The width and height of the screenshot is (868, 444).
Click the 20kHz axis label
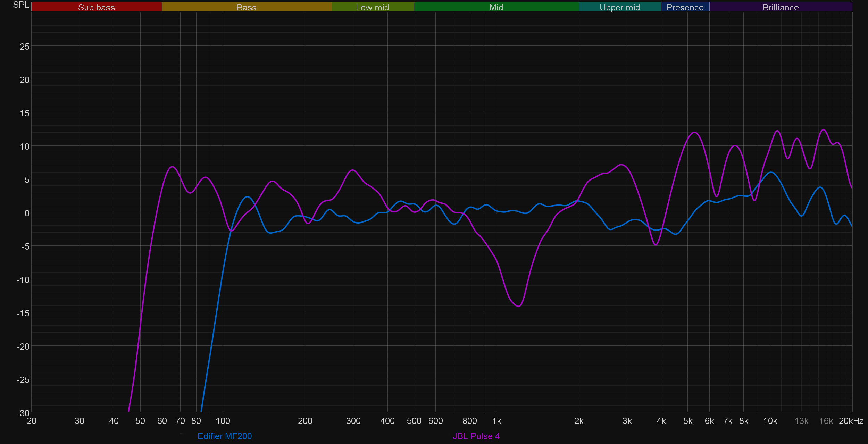(851, 421)
